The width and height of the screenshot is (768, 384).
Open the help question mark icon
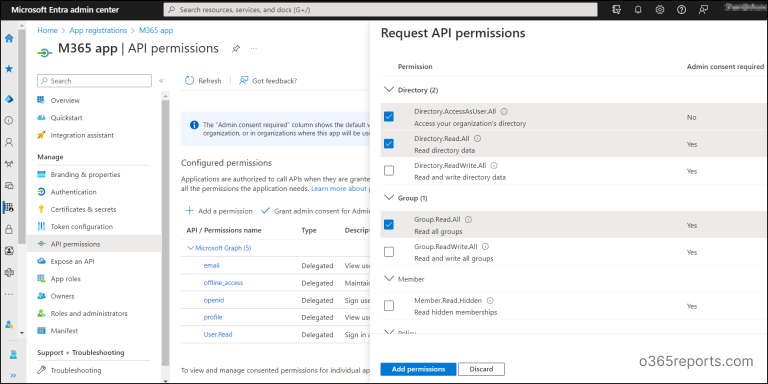681,9
